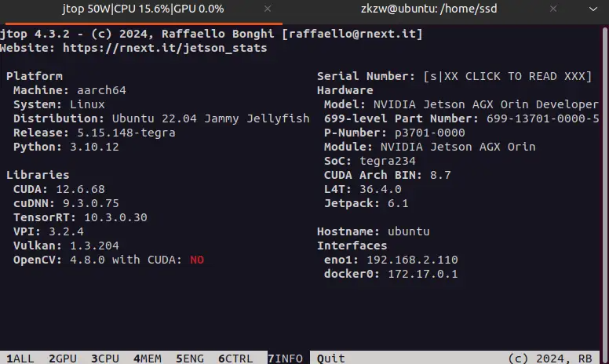Click the Hardware section heading

345,90
